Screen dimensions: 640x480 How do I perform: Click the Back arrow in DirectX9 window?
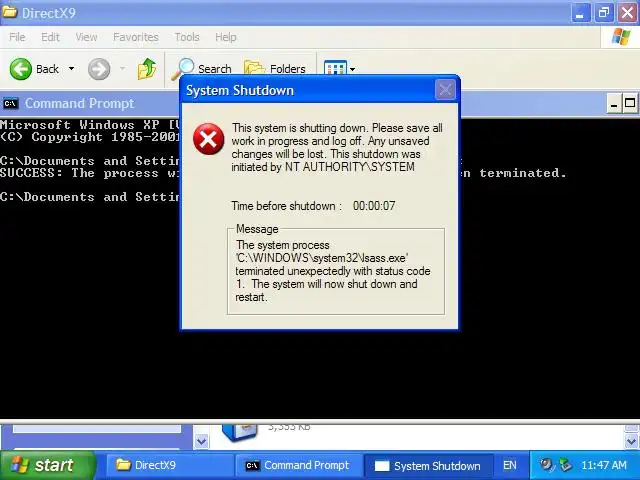pyautogui.click(x=20, y=69)
